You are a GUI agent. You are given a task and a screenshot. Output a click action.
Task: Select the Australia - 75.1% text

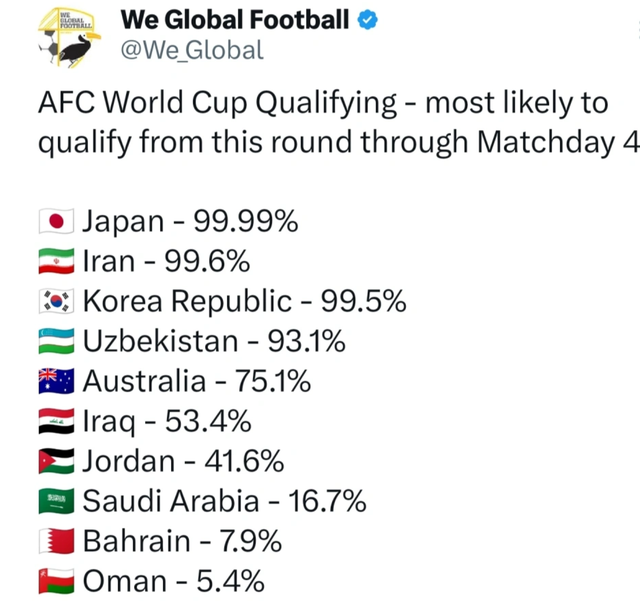point(197,381)
